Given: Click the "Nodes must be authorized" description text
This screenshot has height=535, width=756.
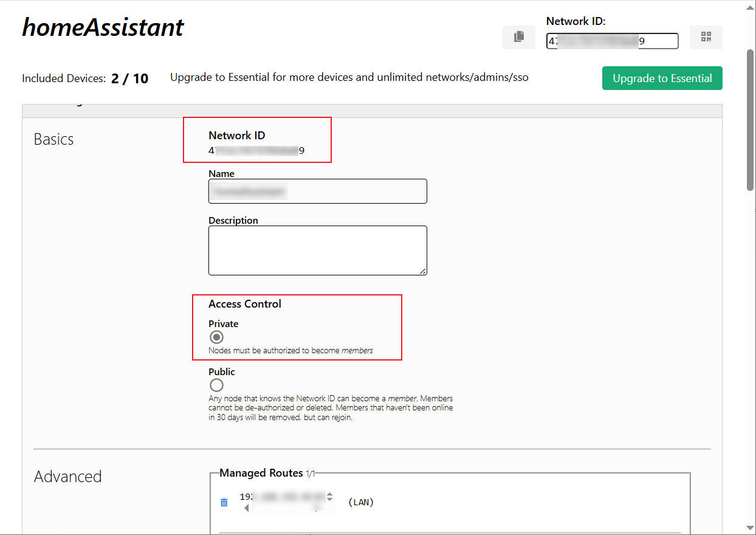Looking at the screenshot, I should [290, 350].
